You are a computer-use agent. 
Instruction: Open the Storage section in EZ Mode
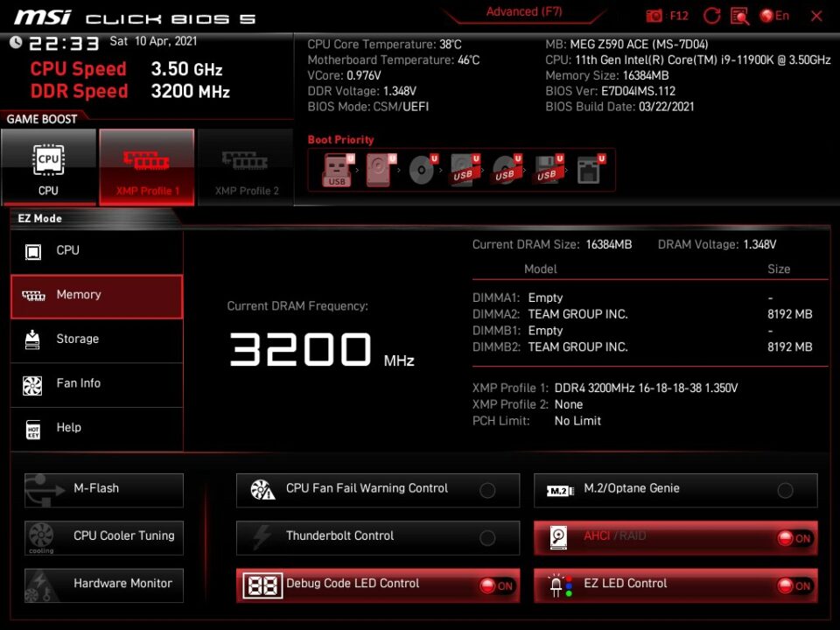(x=96, y=339)
